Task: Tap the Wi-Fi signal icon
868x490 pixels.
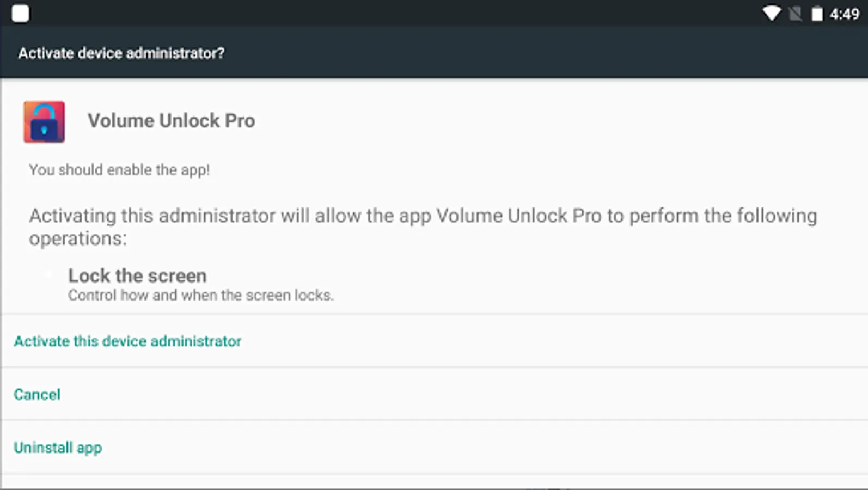Action: pyautogui.click(x=771, y=14)
